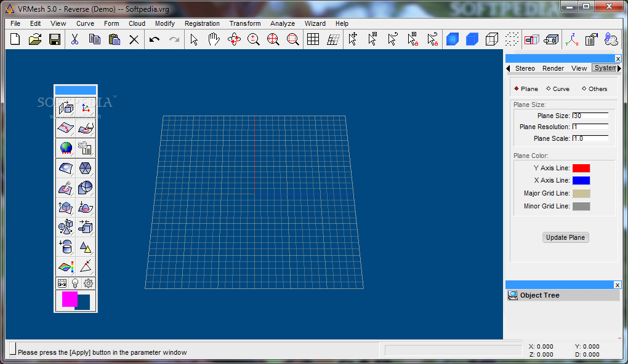This screenshot has height=364, width=628.
Task: Open the Analyze menu
Action: point(283,23)
